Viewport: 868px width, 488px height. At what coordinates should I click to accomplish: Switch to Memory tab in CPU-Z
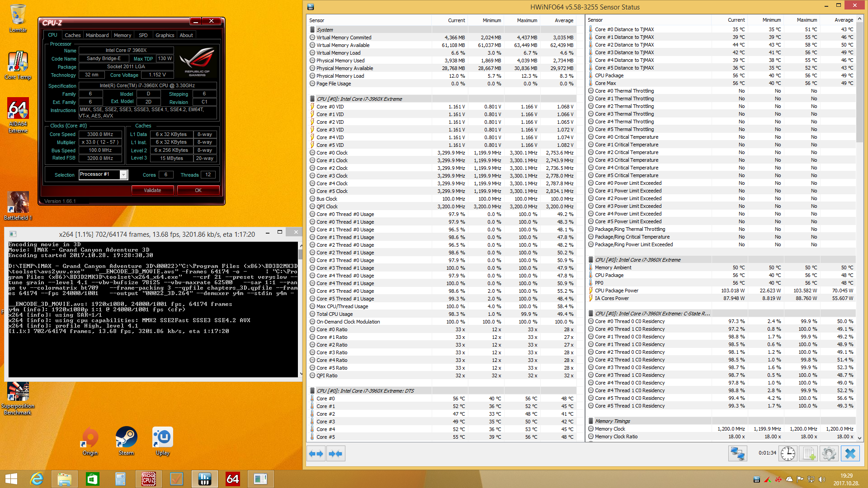tap(123, 35)
